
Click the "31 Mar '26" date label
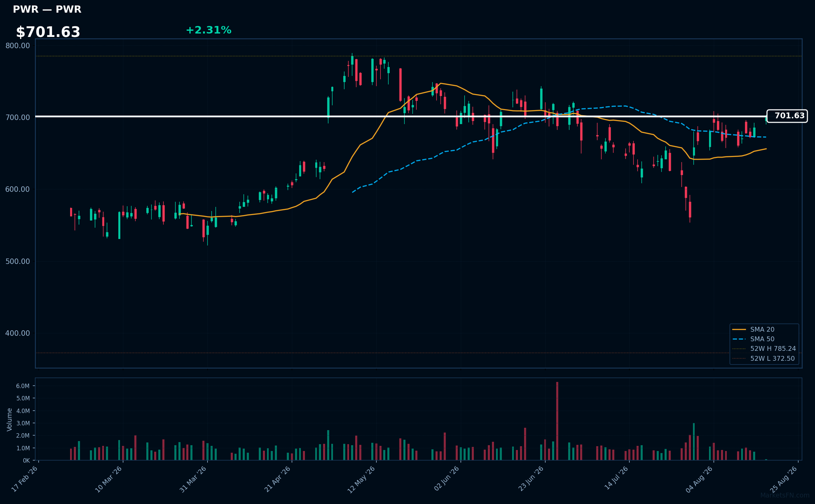tap(193, 479)
